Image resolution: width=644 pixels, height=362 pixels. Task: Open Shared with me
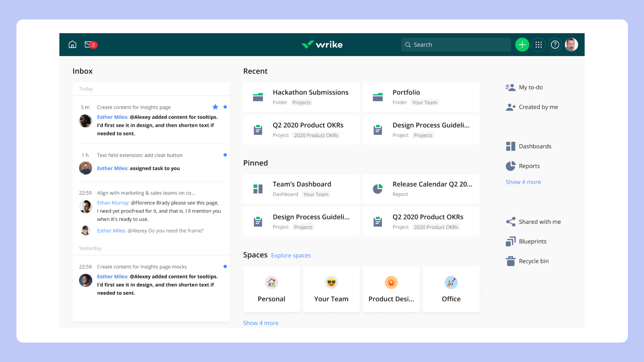click(x=539, y=222)
